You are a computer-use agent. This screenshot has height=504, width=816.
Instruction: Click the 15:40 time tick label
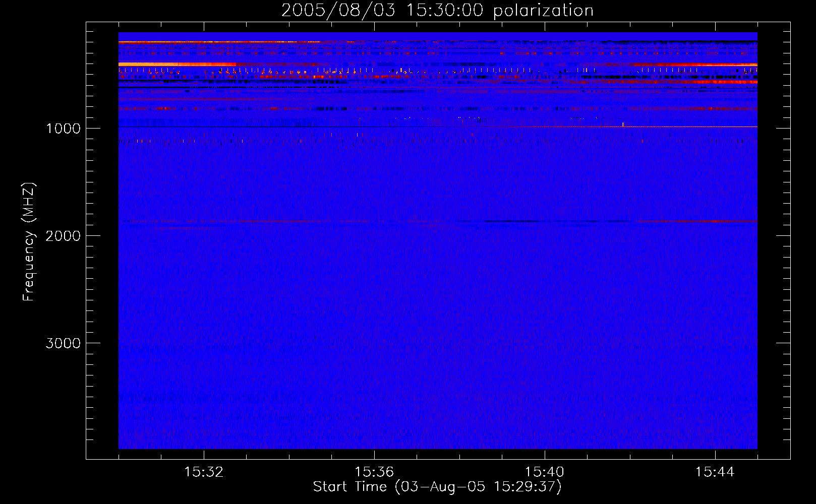[x=545, y=472]
